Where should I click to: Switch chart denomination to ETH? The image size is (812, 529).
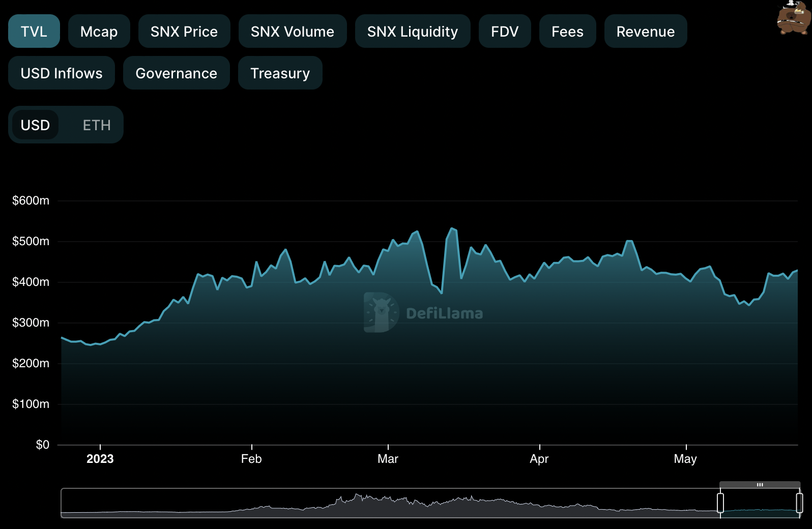coord(97,125)
